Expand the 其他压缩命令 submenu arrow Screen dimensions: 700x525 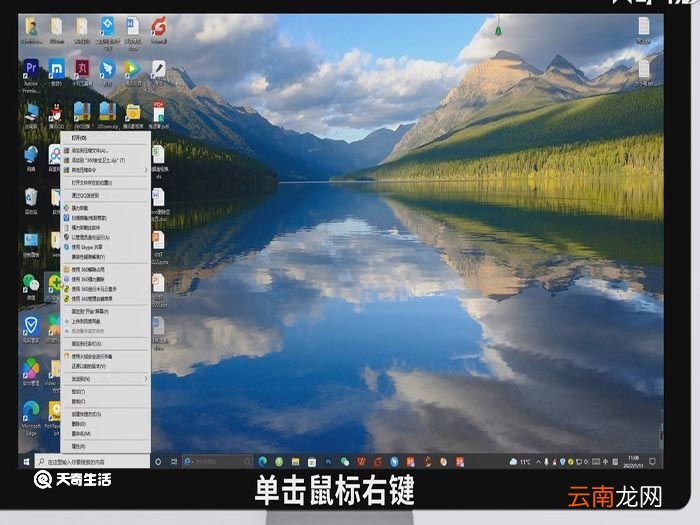tap(146, 170)
